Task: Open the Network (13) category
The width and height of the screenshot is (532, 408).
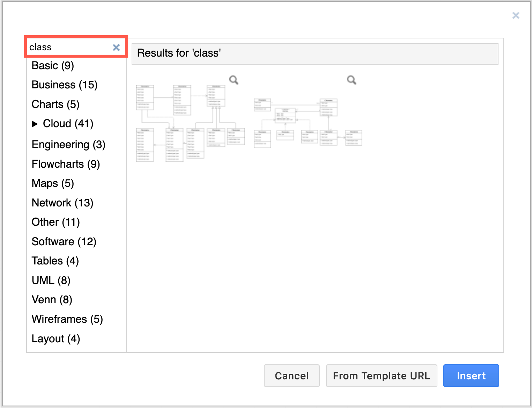Action: tap(62, 203)
